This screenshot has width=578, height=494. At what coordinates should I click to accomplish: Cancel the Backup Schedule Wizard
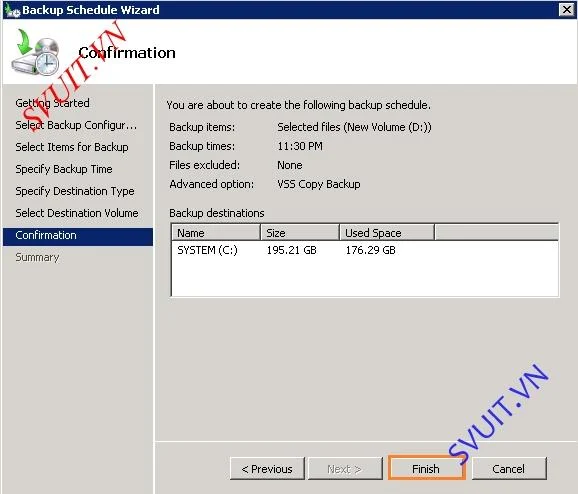[509, 469]
